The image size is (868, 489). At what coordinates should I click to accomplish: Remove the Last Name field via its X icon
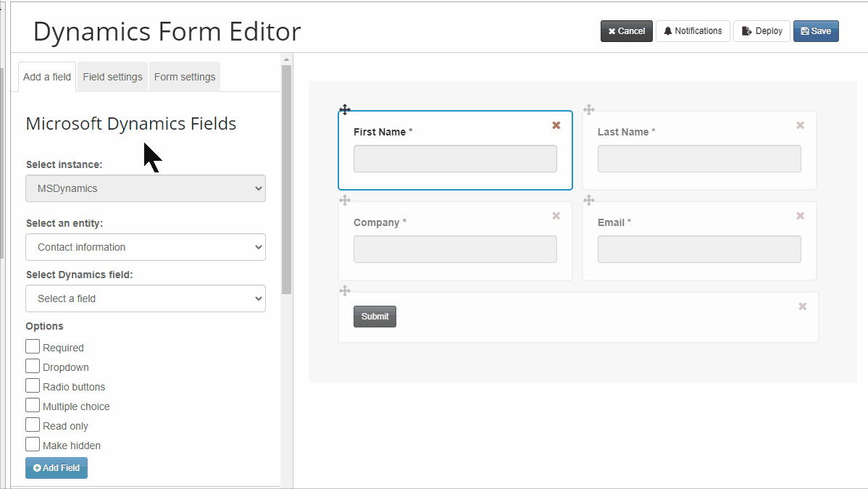tap(800, 125)
